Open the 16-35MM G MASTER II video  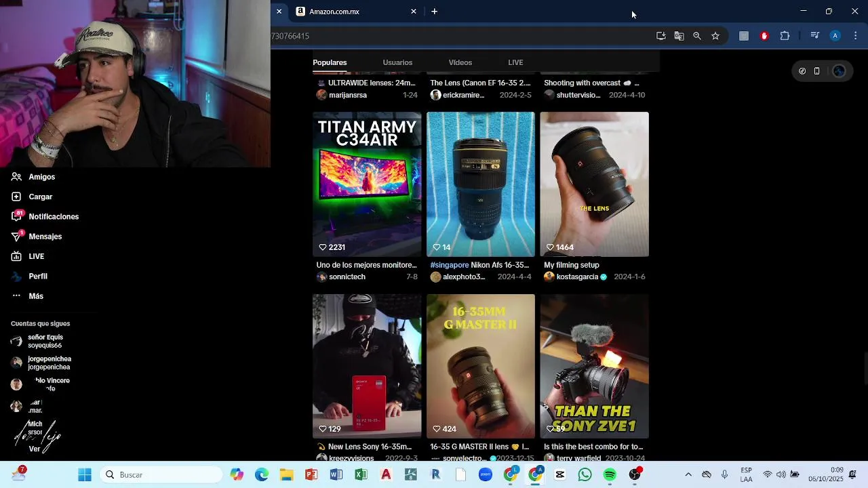[x=481, y=366]
